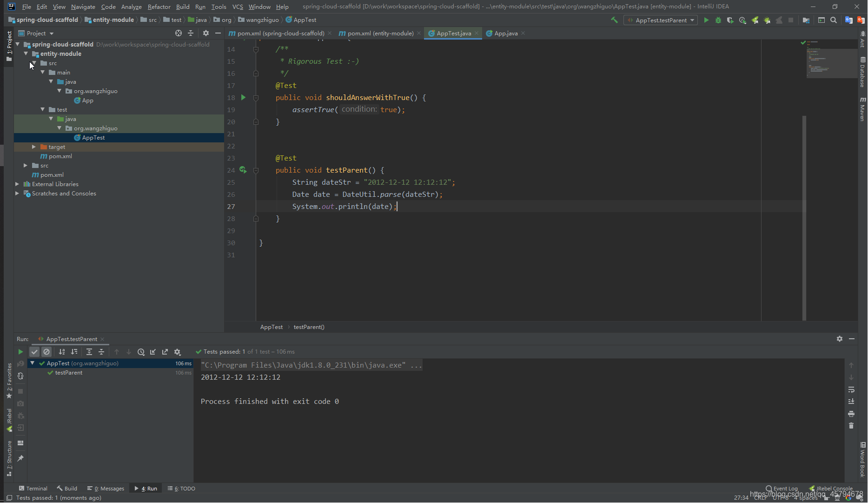Expand Scratches and Consoles node

point(17,194)
